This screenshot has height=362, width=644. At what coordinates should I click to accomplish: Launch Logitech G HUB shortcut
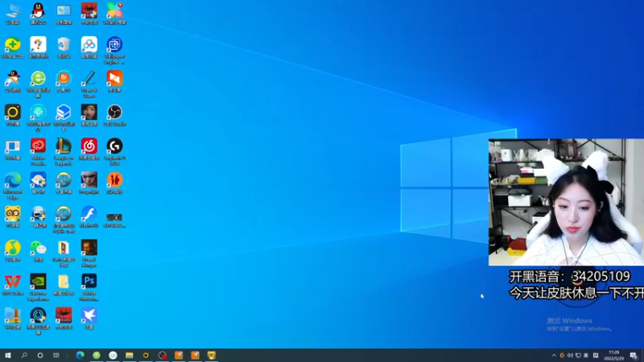[x=114, y=151]
